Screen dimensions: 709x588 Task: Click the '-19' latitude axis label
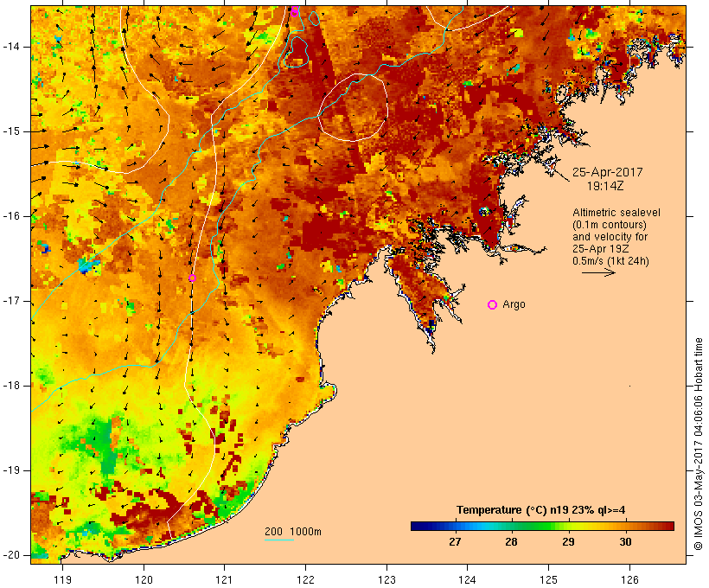(11, 470)
